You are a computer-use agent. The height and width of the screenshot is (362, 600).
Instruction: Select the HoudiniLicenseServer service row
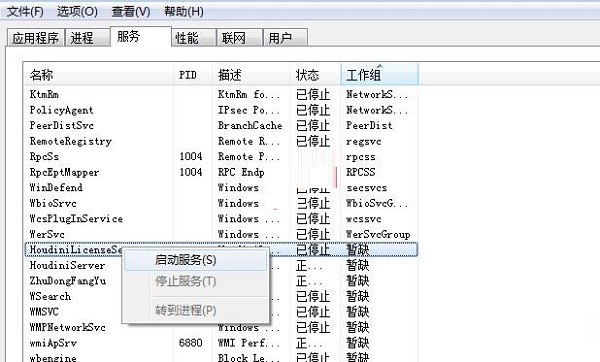tap(221, 249)
